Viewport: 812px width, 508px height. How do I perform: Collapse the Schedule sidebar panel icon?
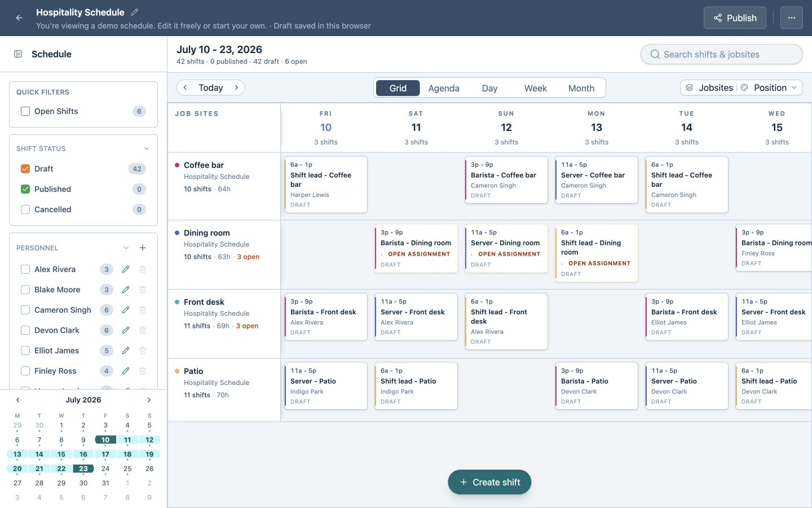tap(18, 54)
